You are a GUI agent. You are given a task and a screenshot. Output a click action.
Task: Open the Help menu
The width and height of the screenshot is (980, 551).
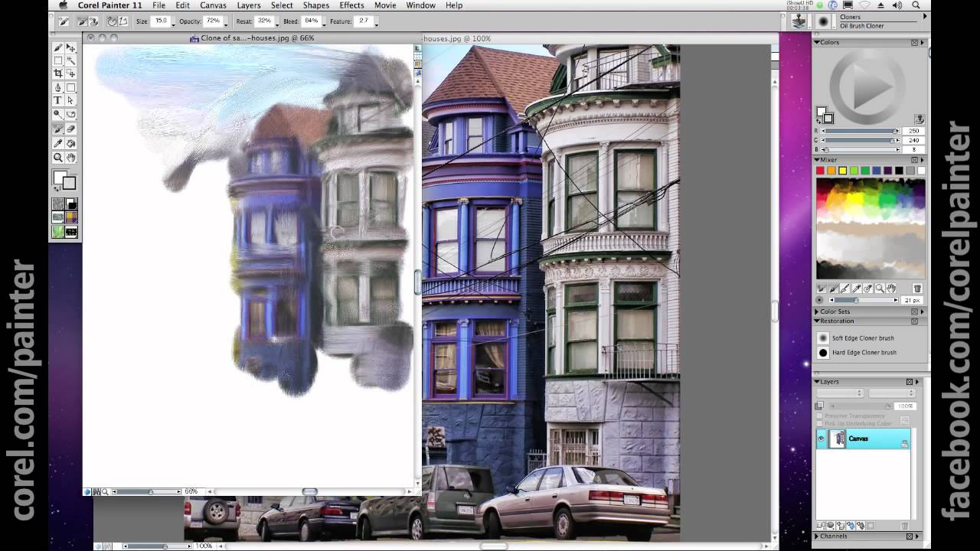click(x=454, y=5)
